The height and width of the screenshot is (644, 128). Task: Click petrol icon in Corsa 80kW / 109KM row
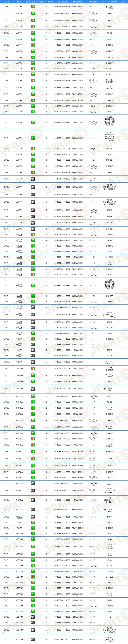(x=33, y=472)
